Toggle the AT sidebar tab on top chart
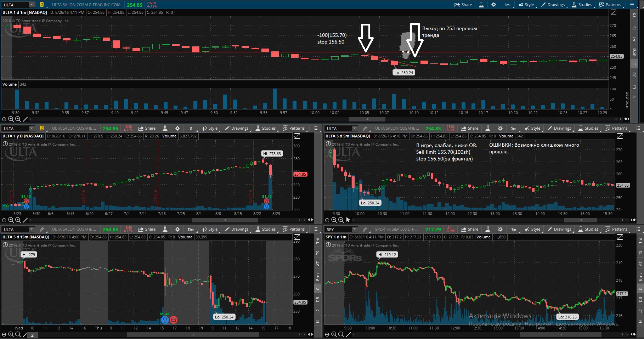This screenshot has height=339, width=644. (x=634, y=39)
